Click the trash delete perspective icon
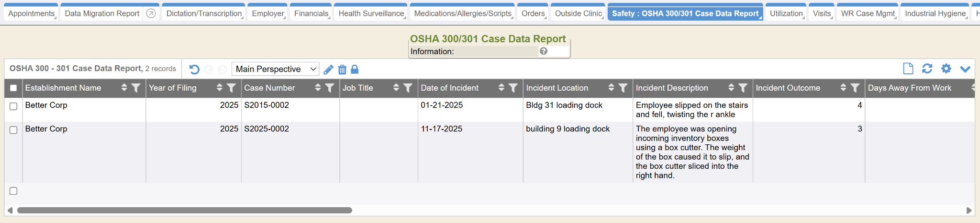This screenshot has height=223, width=980. tap(342, 70)
